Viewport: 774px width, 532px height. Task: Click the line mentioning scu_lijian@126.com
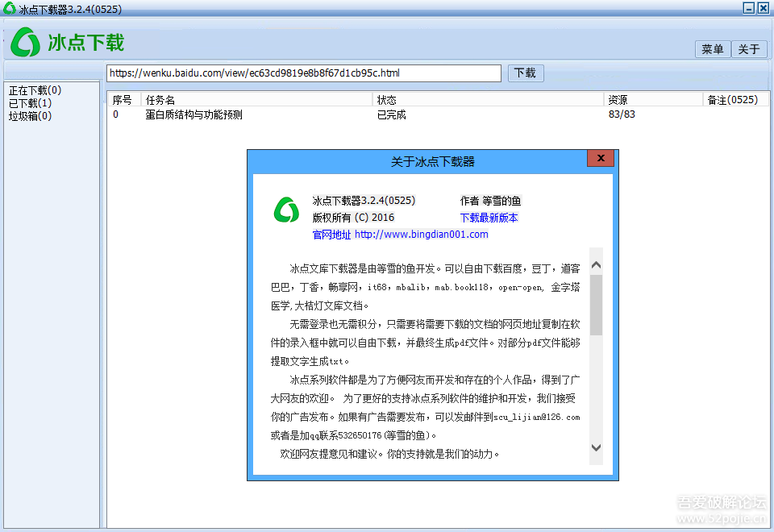[x=425, y=417]
